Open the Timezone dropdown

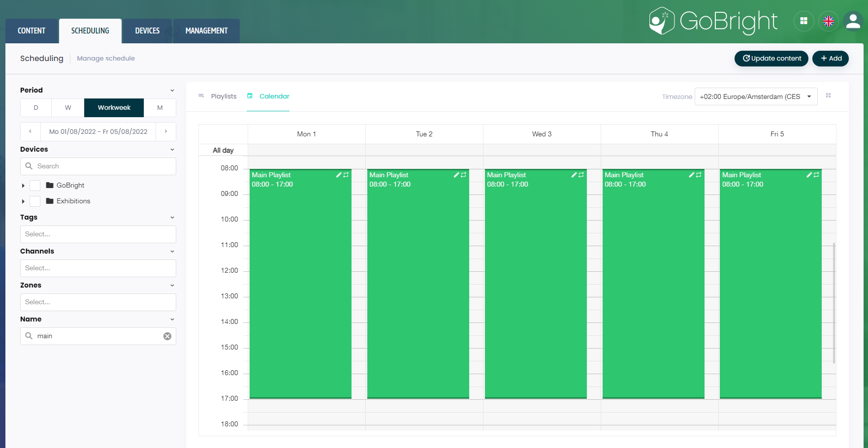point(756,96)
